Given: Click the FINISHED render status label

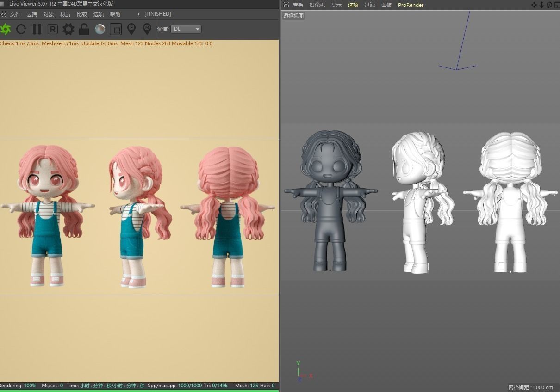Looking at the screenshot, I should coord(158,14).
